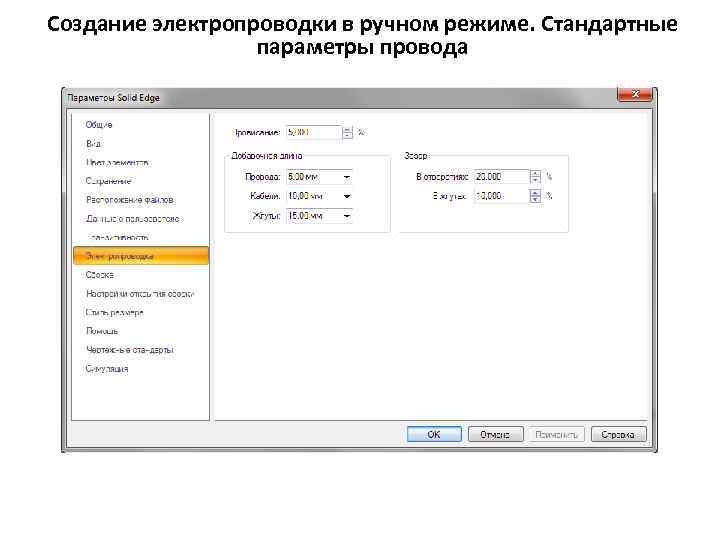Click the Применить button

557,434
